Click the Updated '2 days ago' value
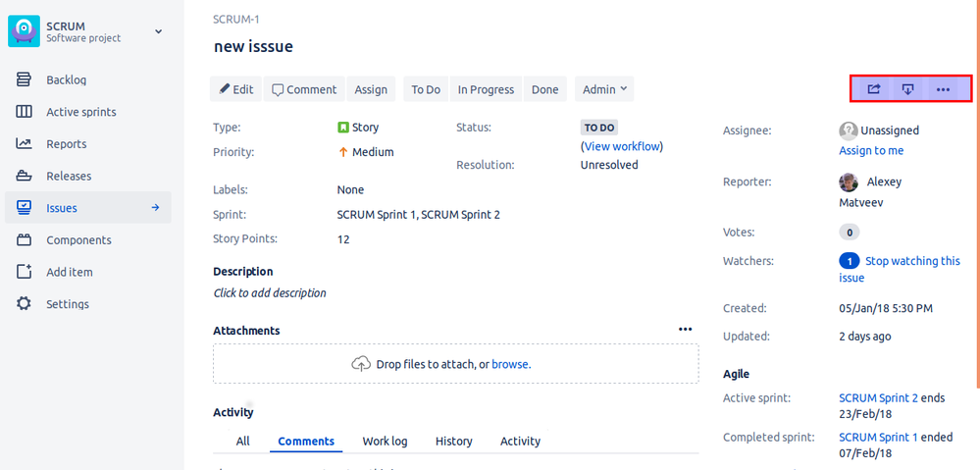Image resolution: width=980 pixels, height=470 pixels. coord(865,337)
